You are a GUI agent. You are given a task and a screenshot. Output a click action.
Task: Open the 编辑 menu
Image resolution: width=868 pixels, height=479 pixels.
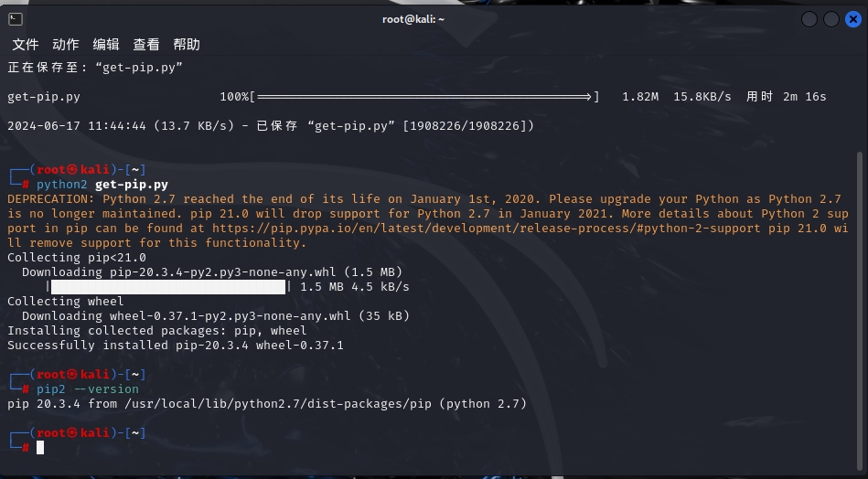(106, 44)
